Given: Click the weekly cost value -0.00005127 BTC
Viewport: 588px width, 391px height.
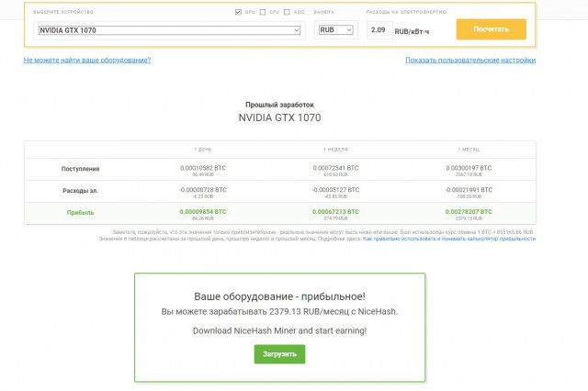Looking at the screenshot, I should tap(335, 190).
